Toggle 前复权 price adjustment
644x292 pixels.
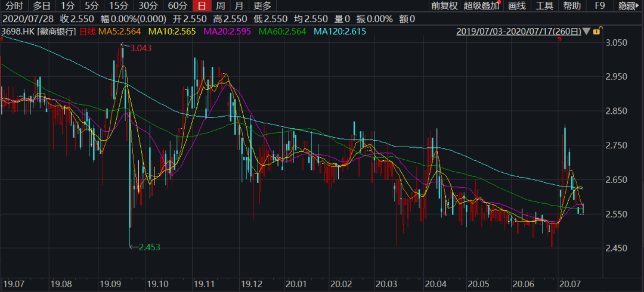click(444, 6)
